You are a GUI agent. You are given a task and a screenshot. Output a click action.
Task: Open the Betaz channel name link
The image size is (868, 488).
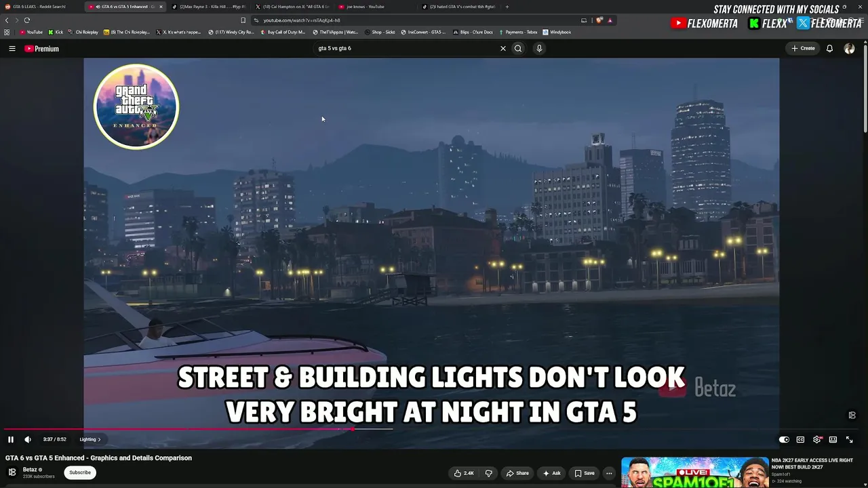tap(30, 470)
